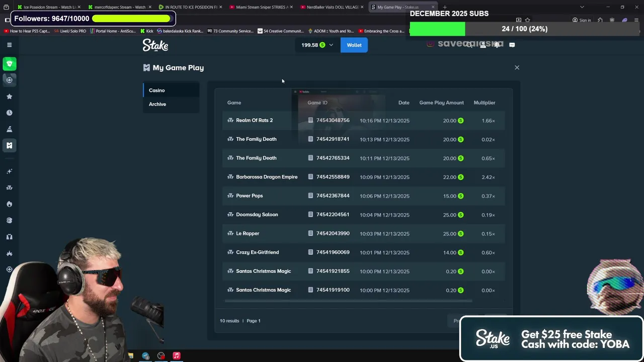Select the Casino tab in My Game Play

[x=171, y=90]
